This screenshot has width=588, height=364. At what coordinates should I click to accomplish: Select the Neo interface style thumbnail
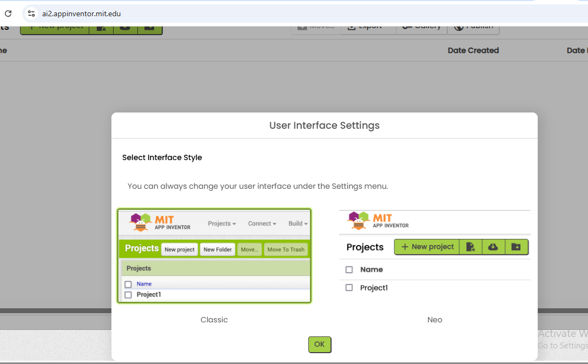(434, 256)
